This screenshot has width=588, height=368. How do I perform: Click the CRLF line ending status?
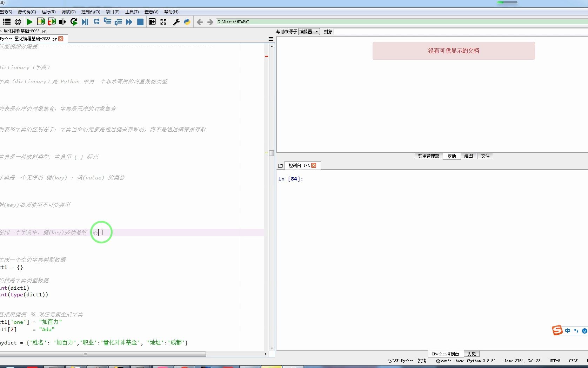(573, 361)
